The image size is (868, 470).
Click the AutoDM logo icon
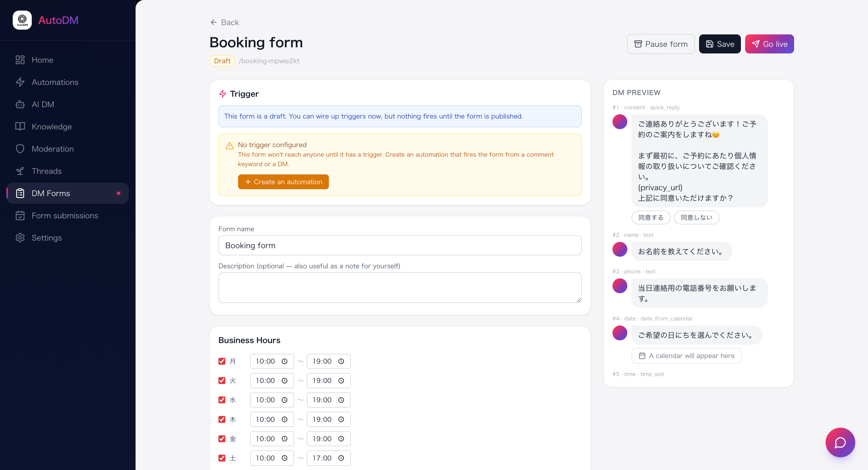[22, 20]
